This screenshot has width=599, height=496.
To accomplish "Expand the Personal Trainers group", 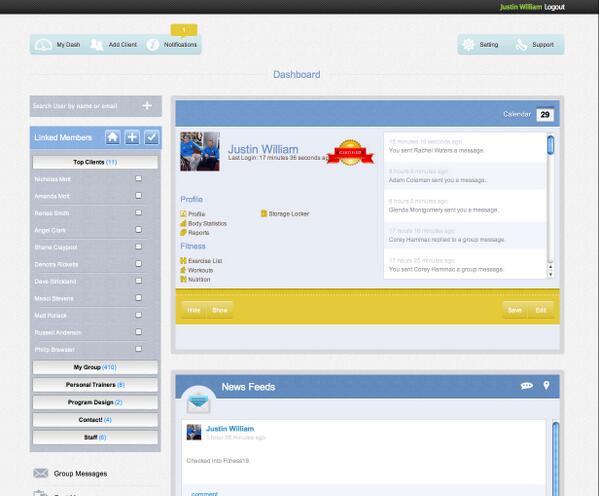I will click(x=95, y=385).
